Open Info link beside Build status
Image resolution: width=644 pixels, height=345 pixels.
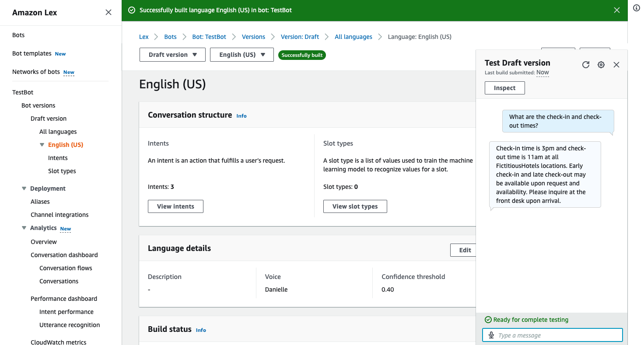click(x=201, y=330)
